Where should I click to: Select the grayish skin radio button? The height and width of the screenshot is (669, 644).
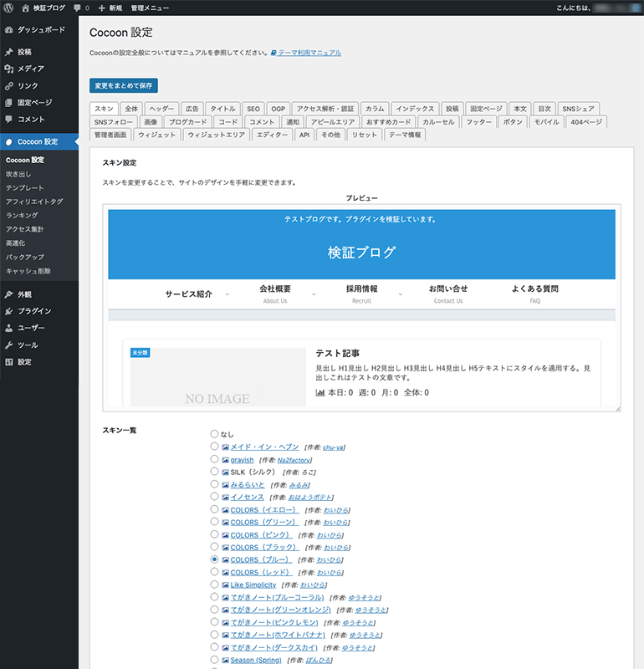[x=214, y=459]
